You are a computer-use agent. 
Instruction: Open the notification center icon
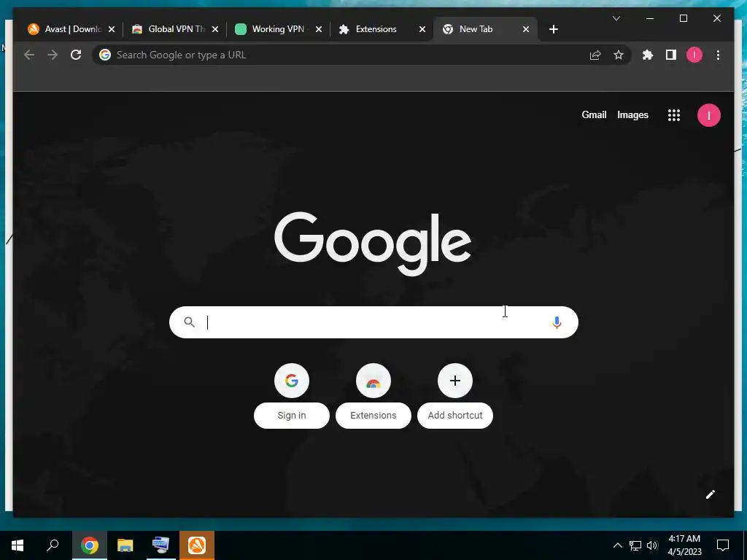tap(723, 545)
